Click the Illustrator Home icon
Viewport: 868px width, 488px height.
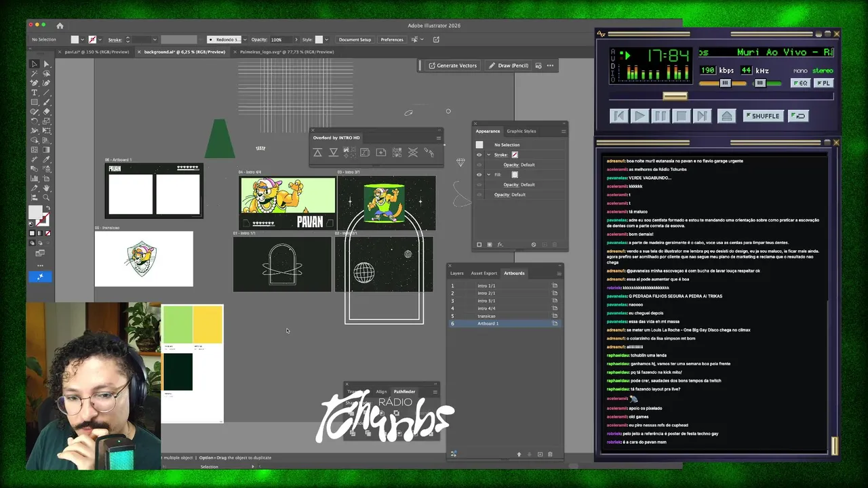click(x=60, y=26)
